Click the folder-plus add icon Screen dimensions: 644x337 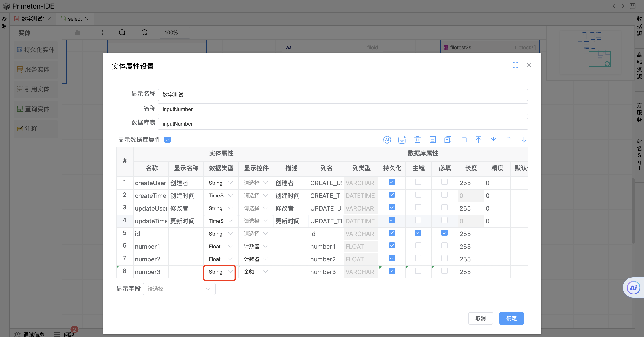(463, 140)
